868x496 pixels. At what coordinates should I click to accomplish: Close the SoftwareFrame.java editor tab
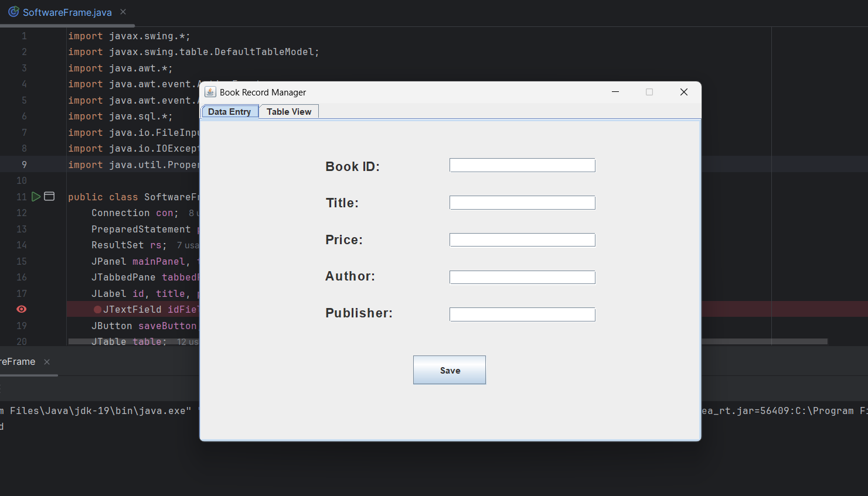point(123,12)
